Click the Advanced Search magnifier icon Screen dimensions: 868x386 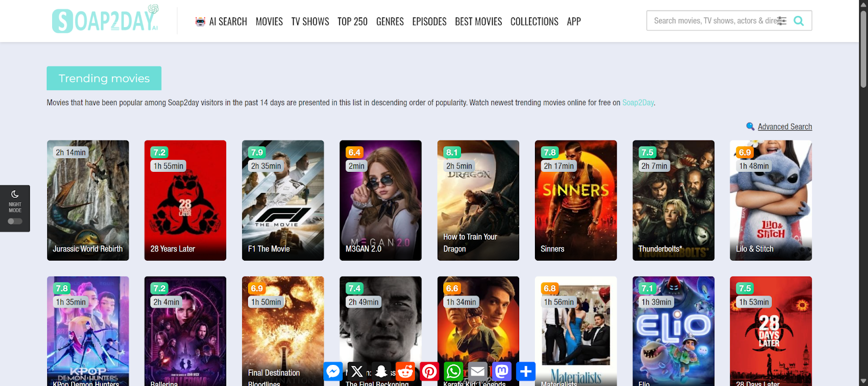(x=750, y=126)
